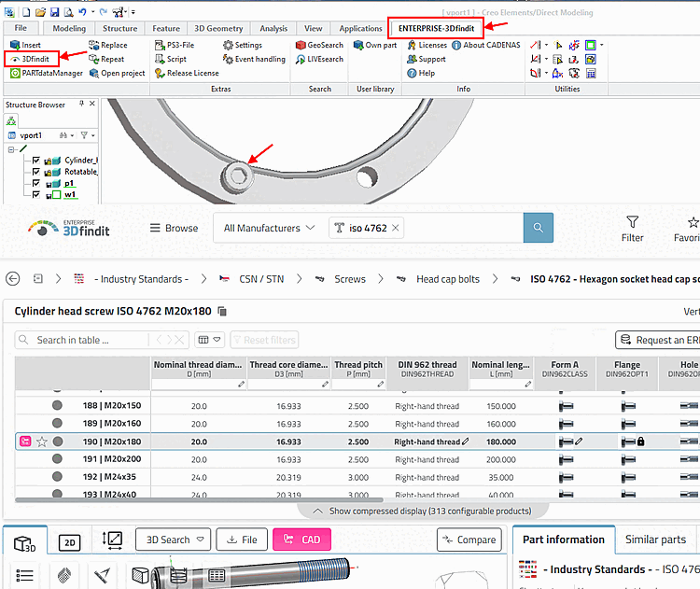Click Release License

click(x=187, y=73)
